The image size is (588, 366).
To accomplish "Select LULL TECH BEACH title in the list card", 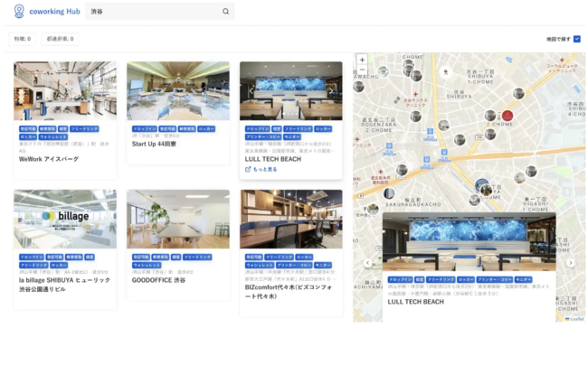I will (273, 159).
